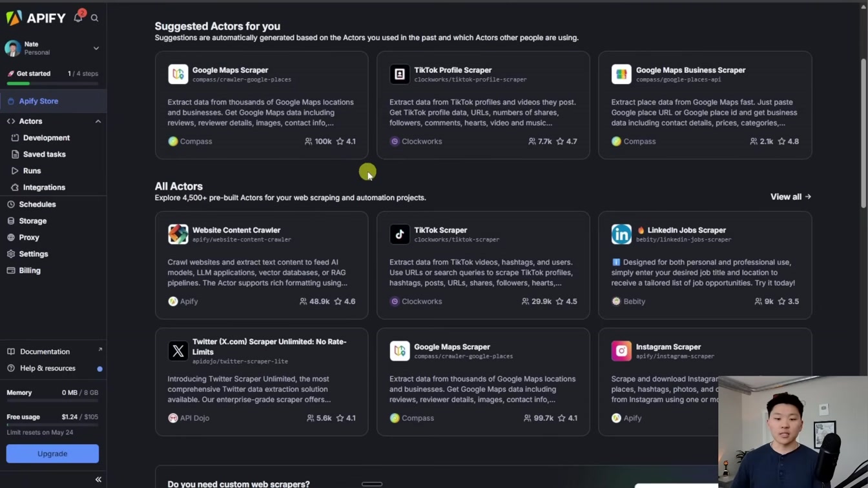Open suggested Google Maps Scraper card with 100k users

[262, 105]
